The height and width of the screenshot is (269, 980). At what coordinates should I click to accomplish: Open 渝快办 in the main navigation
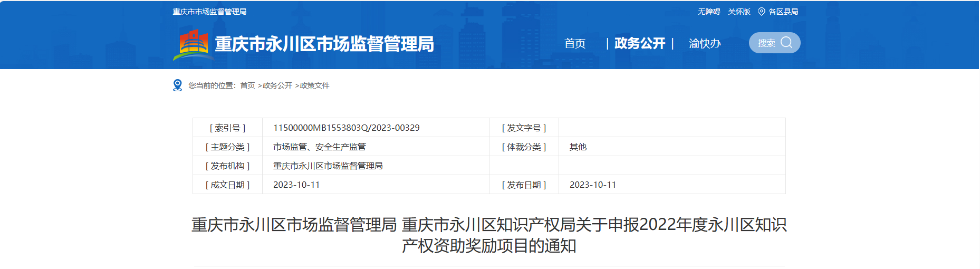pos(704,43)
